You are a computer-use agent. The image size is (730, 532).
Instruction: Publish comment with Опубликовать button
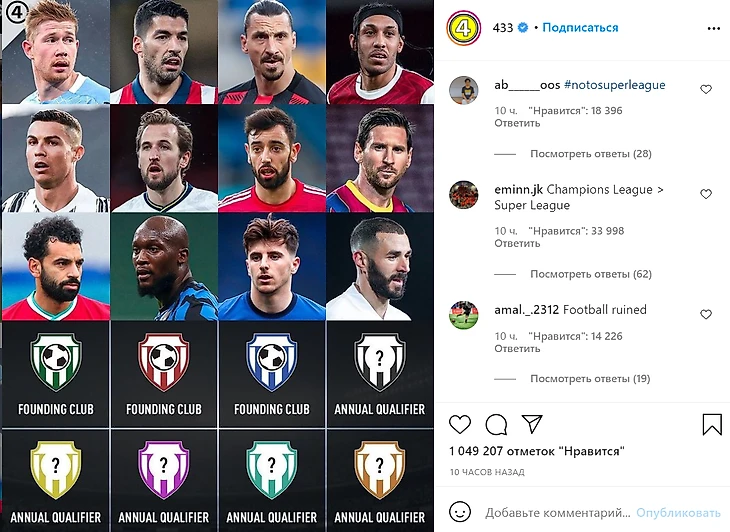678,512
